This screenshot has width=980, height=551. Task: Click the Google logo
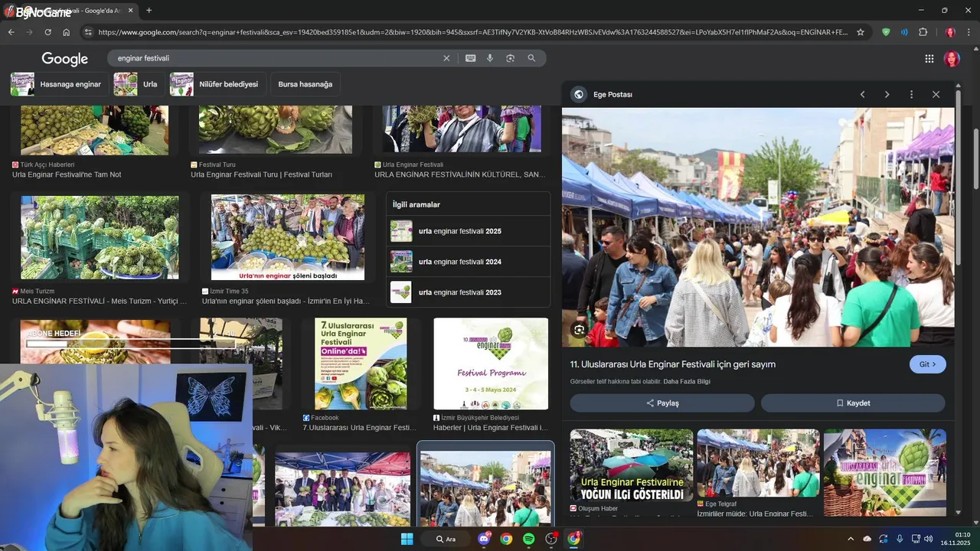click(x=64, y=59)
